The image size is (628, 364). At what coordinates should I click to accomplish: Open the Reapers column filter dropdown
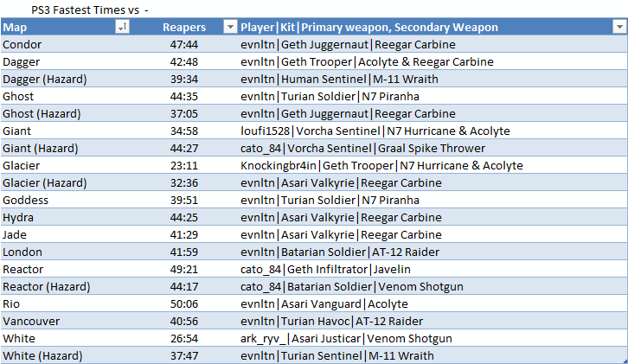[x=230, y=27]
